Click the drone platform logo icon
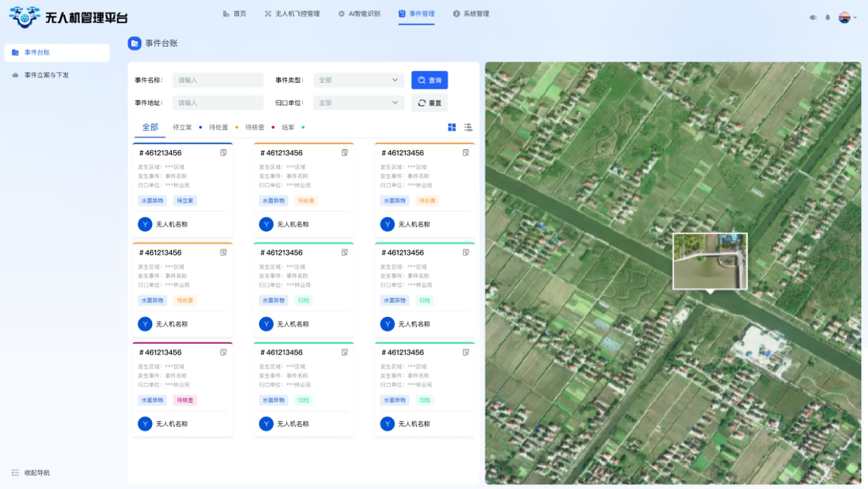 (24, 16)
